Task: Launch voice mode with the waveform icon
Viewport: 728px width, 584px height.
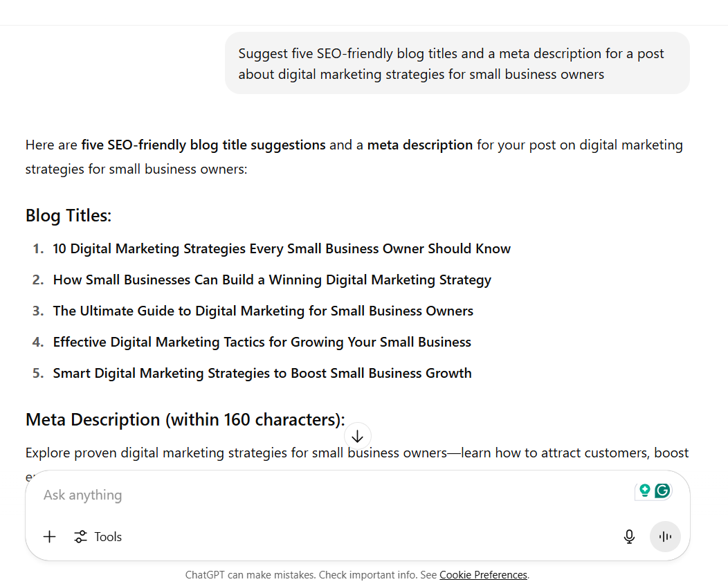Action: click(x=665, y=536)
